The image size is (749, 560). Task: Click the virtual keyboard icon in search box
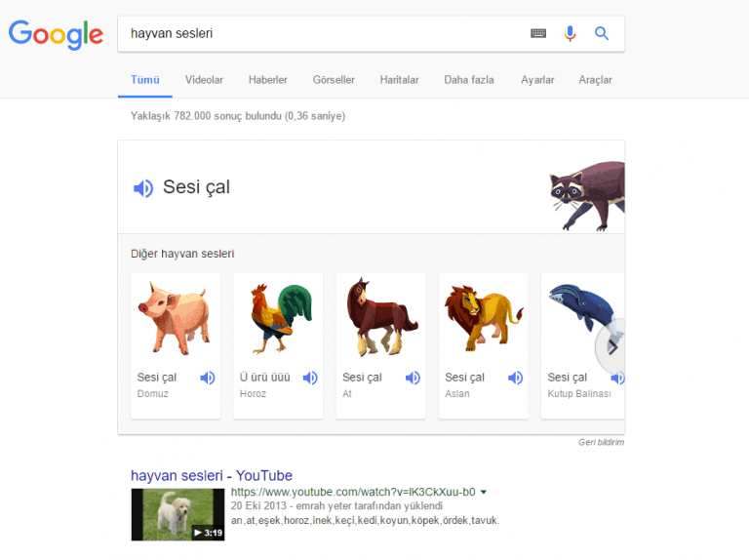pyautogui.click(x=538, y=33)
